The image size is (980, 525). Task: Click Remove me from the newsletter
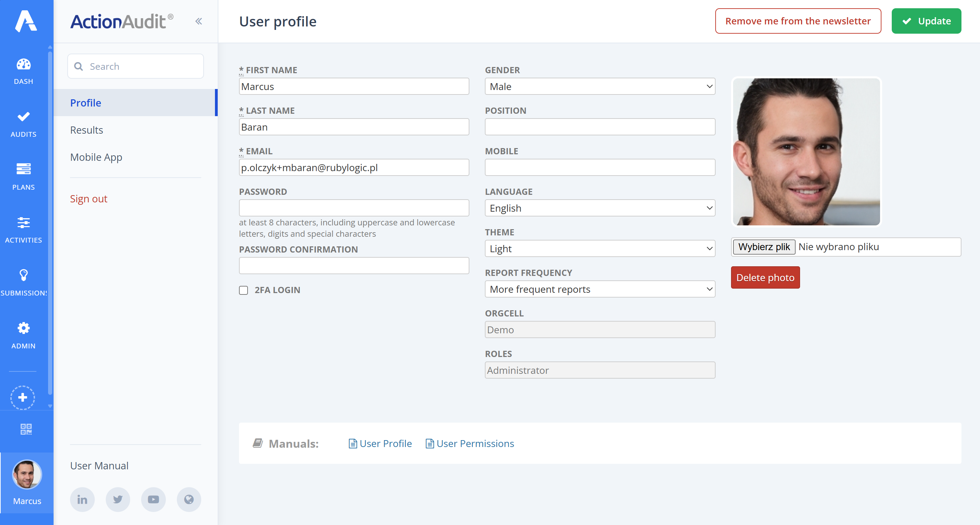pyautogui.click(x=798, y=21)
